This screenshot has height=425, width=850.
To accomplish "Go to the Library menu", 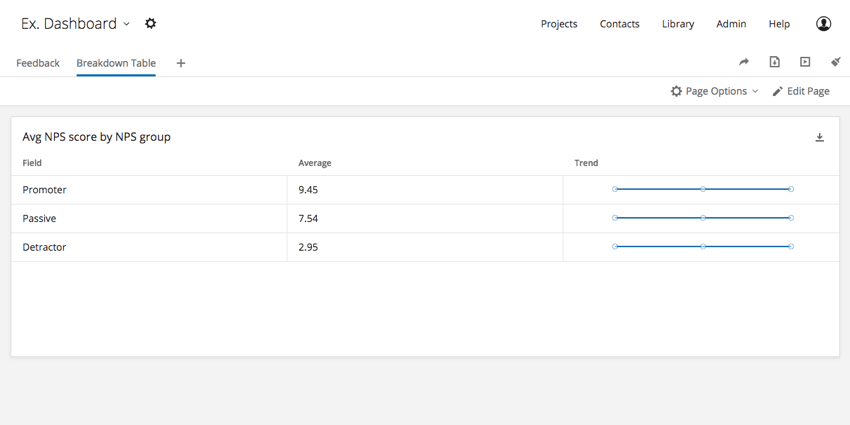I will 678,24.
